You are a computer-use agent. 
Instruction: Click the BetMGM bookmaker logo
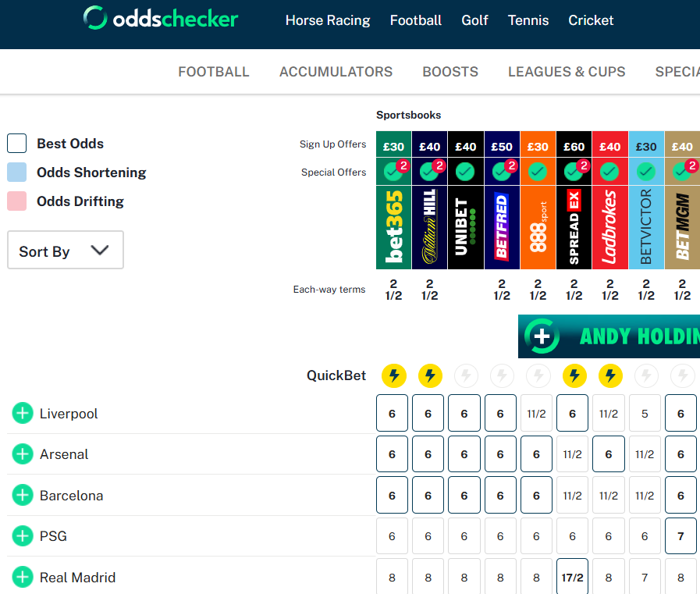click(x=683, y=227)
